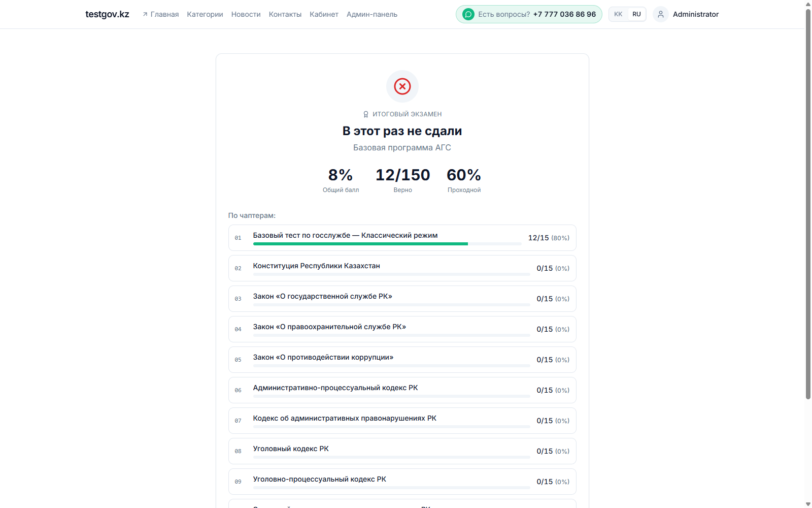Select chapter Уголовно-процессуальный кодекс РК
812x508 pixels.
pos(402,482)
